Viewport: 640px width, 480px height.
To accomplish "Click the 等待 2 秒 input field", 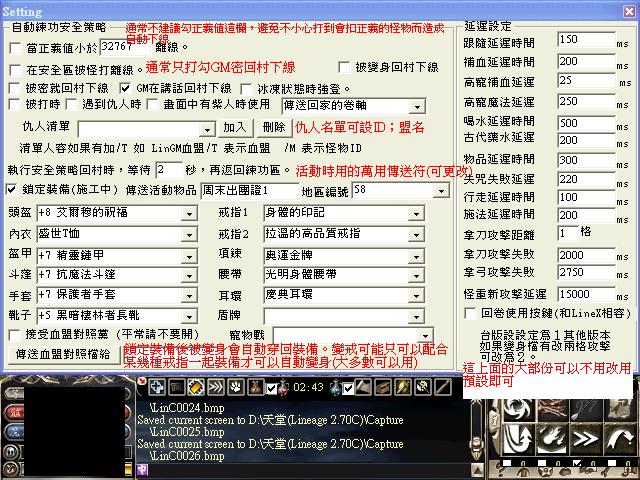I will [169, 170].
